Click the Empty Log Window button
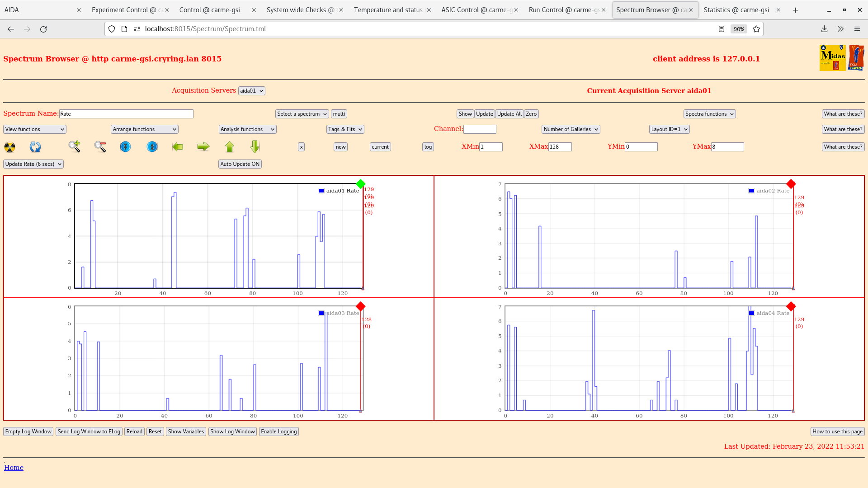The image size is (868, 488). click(x=28, y=432)
